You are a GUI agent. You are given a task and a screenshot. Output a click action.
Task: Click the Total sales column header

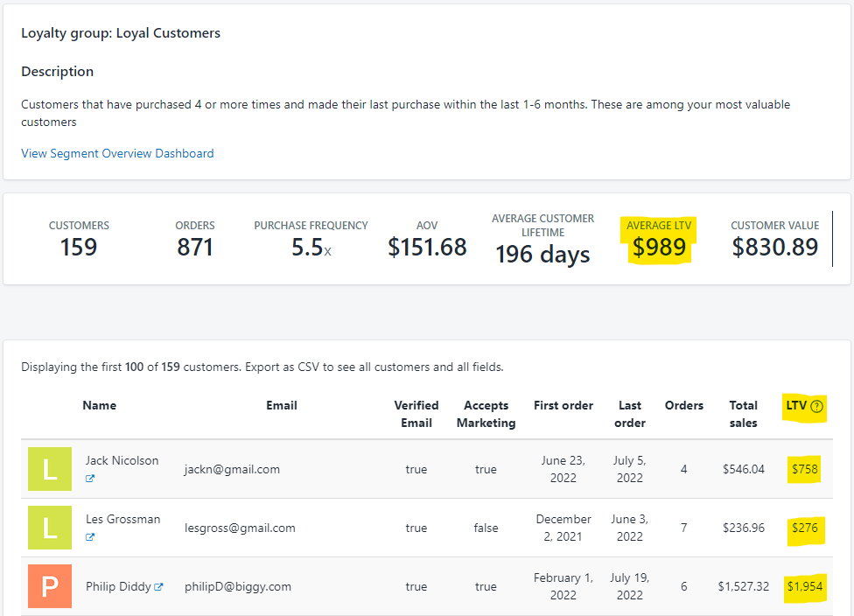pyautogui.click(x=744, y=414)
